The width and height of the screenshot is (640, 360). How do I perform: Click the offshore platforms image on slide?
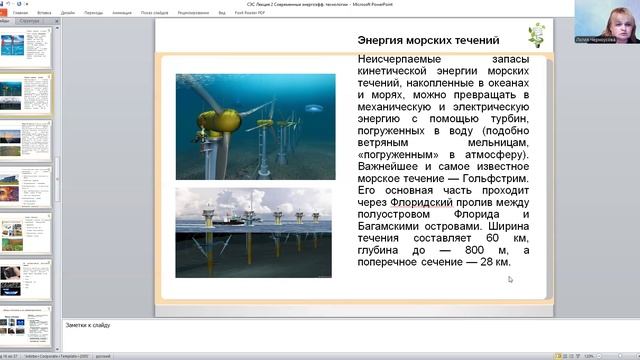click(x=253, y=233)
